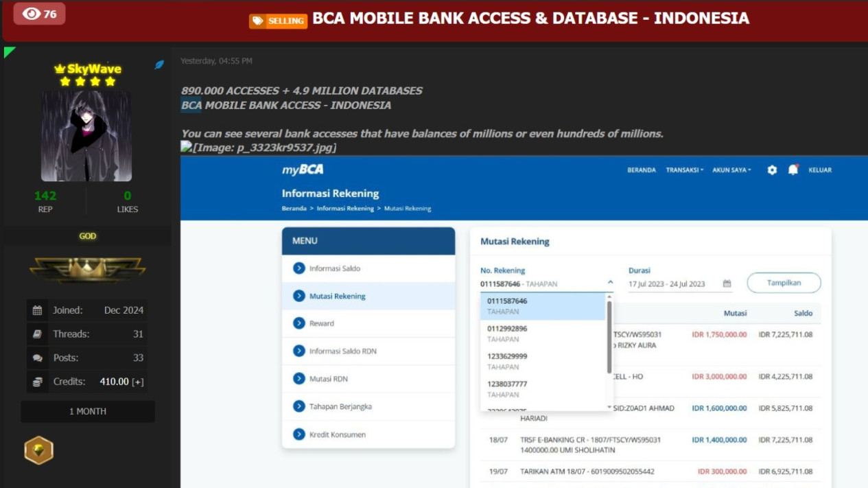Click the account list scrollbar
This screenshot has width=868, height=488.
[609, 337]
